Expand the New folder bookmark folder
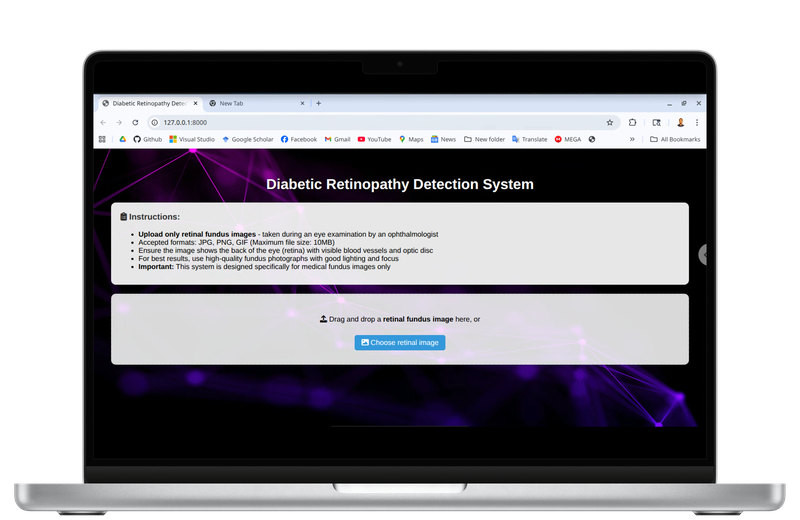The width and height of the screenshot is (800, 520). click(x=485, y=139)
